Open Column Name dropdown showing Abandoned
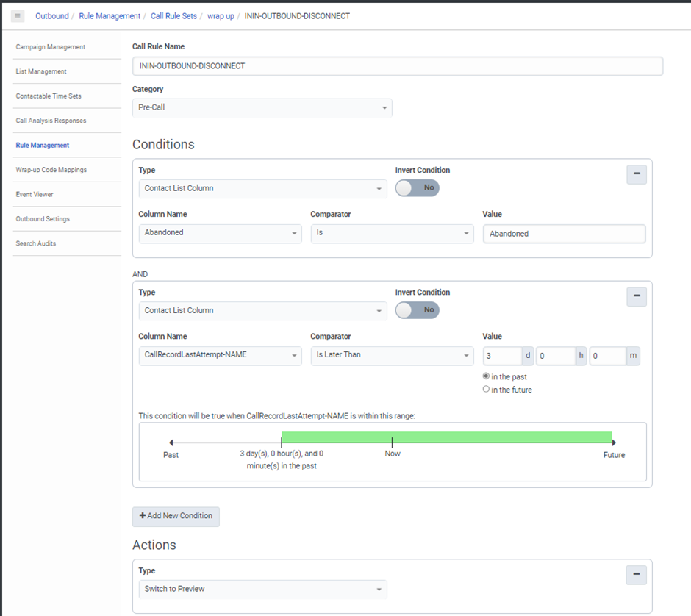 220,233
